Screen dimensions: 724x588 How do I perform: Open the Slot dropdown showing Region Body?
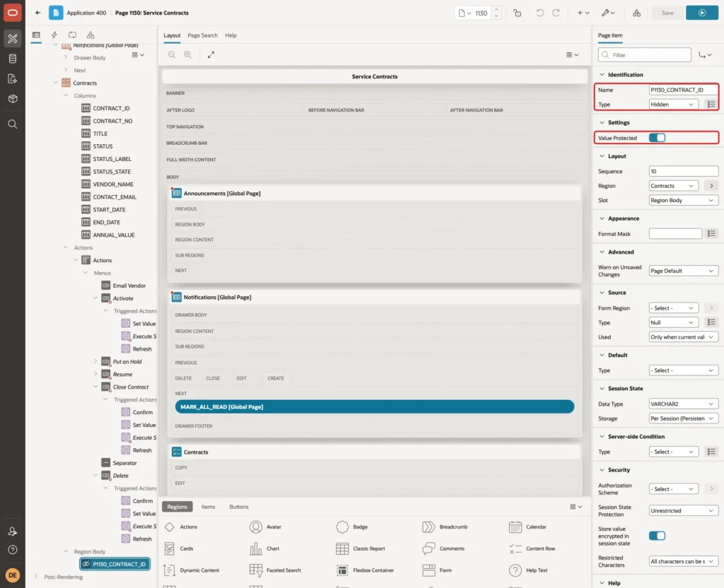683,200
